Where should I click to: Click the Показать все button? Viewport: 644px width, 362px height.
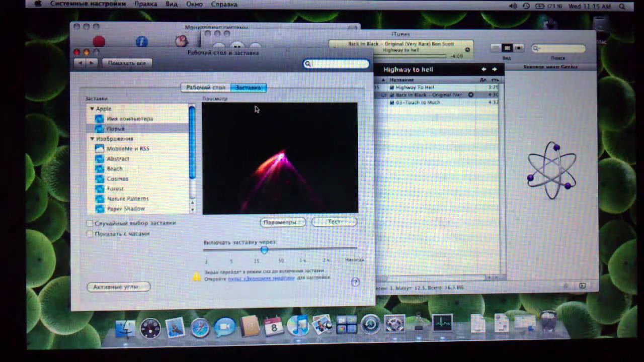point(127,63)
